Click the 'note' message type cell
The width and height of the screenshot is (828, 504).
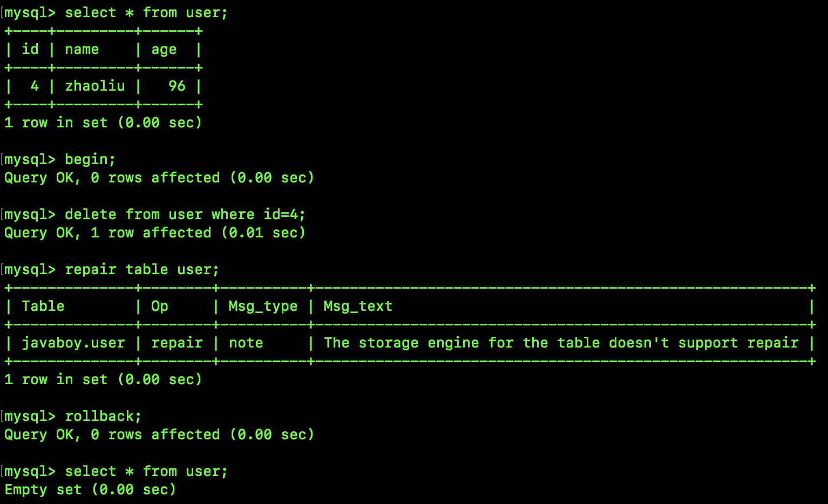pyautogui.click(x=246, y=343)
